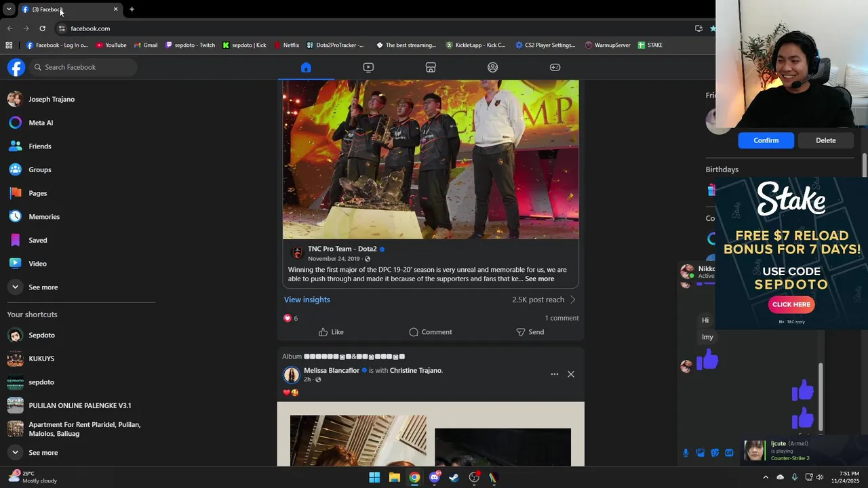Confirm the friend request

tap(766, 140)
